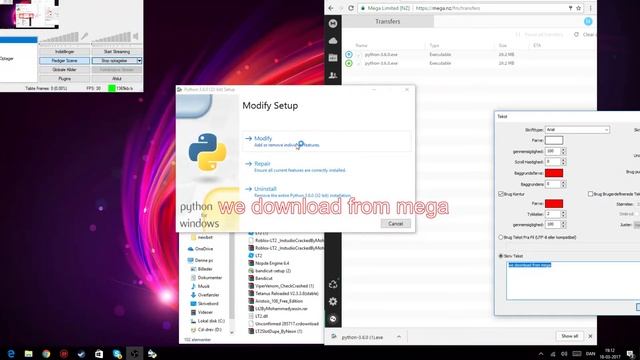Open OBS from taskbar

coord(134,353)
